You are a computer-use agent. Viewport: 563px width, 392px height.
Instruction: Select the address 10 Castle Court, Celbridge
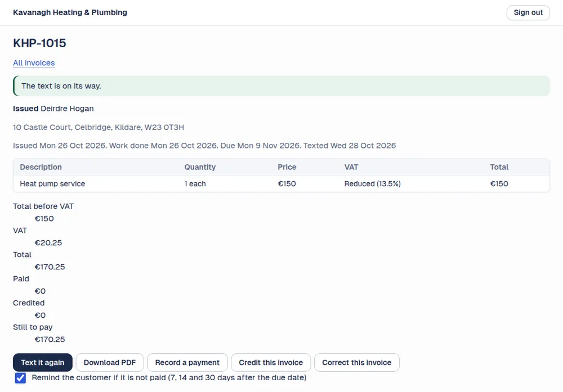[x=99, y=127]
